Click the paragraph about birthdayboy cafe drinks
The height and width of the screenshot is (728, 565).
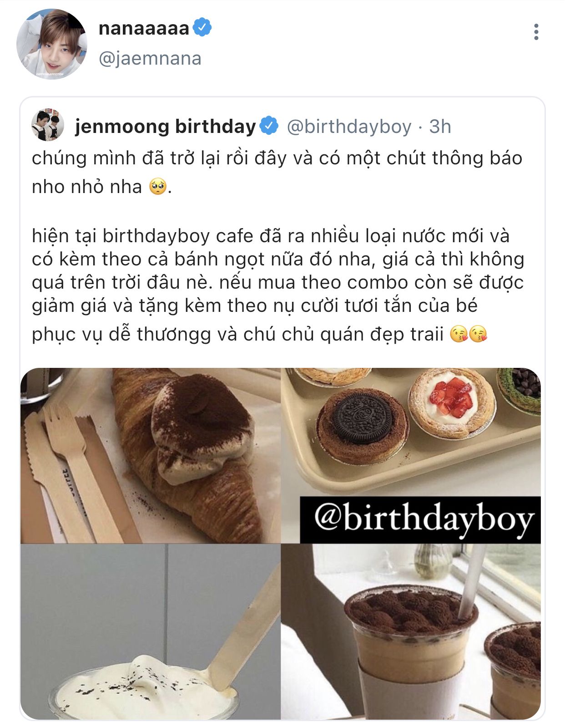(278, 285)
